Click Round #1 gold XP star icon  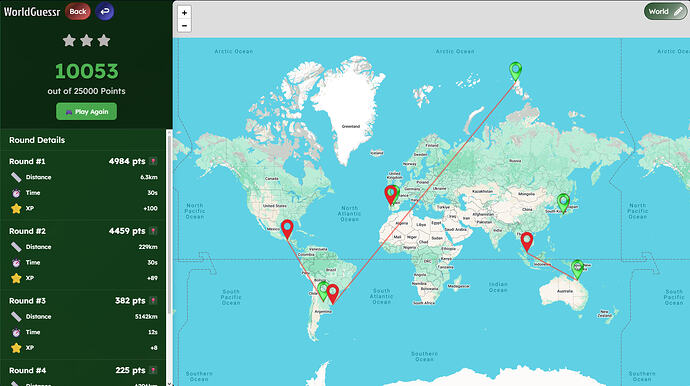16,208
